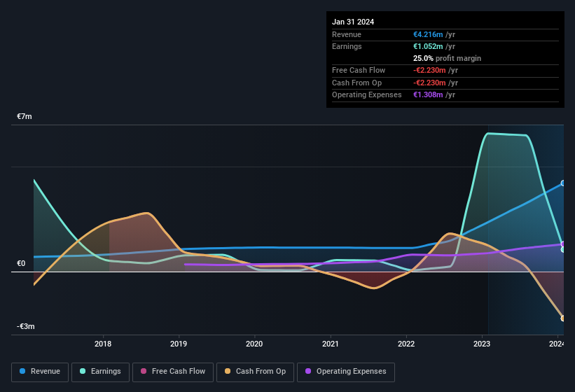575x392 pixels.
Task: Toggle the Free Cash Flow legend button
Action: (173, 372)
